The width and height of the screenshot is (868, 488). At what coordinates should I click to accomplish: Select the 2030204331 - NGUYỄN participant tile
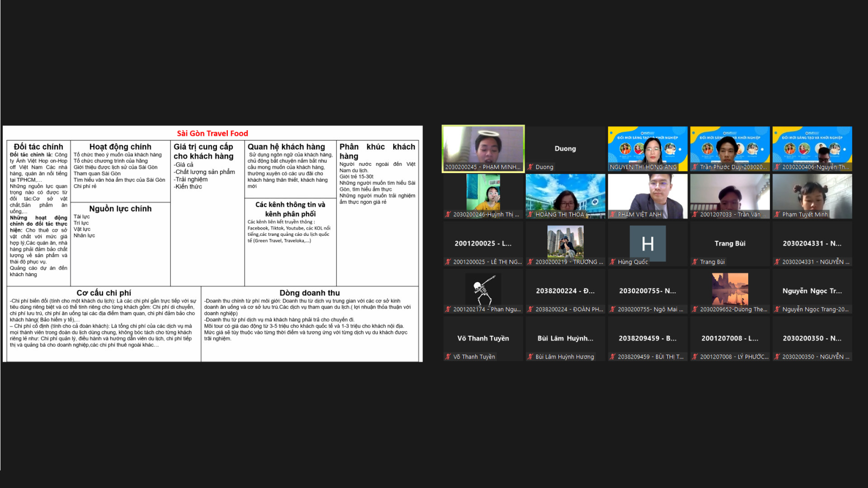812,243
